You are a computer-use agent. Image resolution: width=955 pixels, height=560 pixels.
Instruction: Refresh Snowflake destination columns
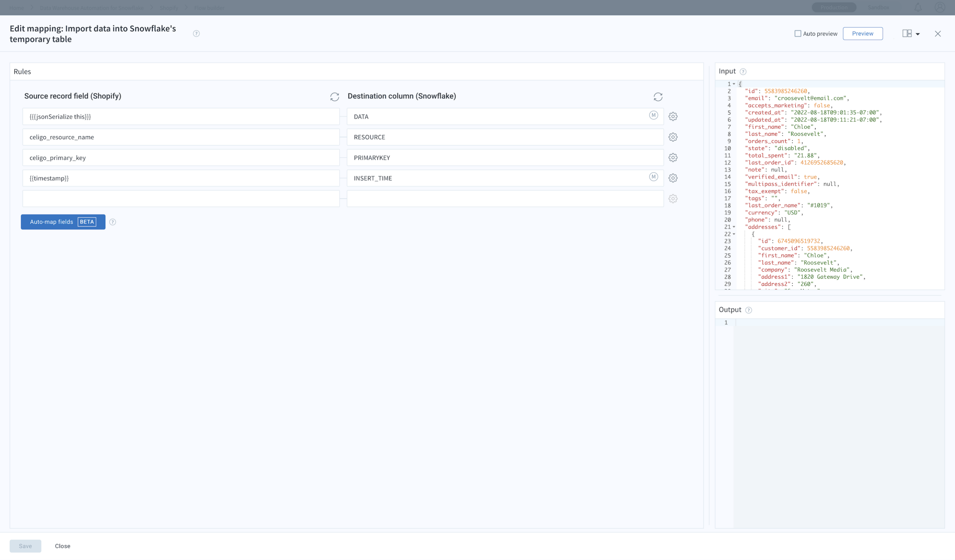658,97
